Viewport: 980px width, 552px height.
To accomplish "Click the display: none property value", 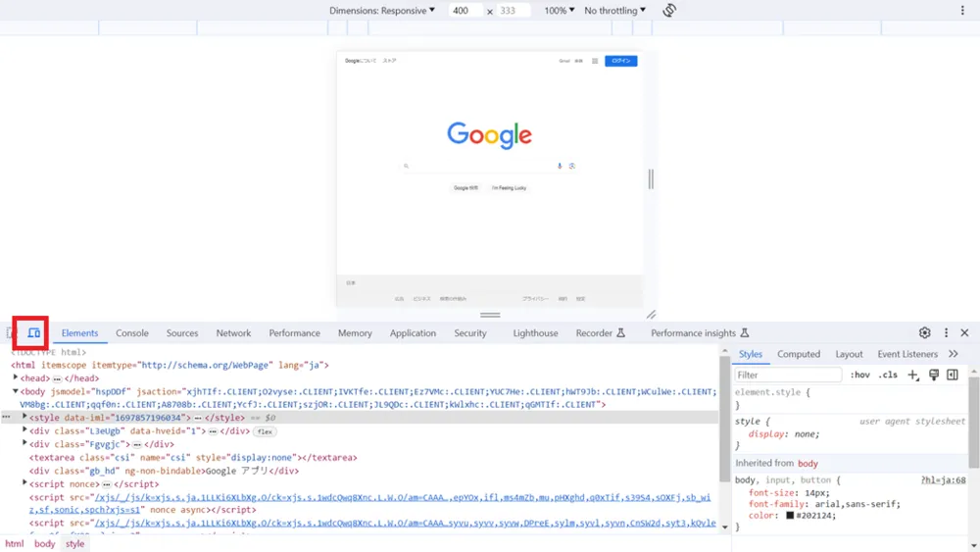I will tap(807, 433).
